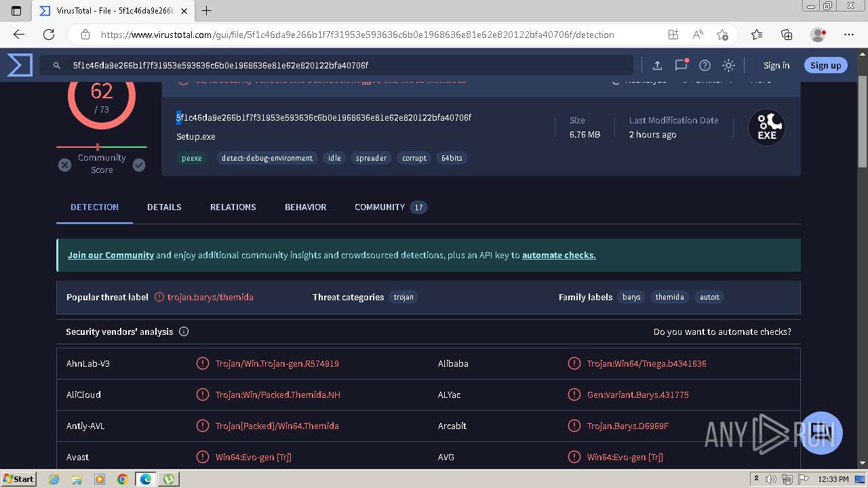Click Do you want to automate checks?
This screenshot has height=488, width=868.
(722, 331)
